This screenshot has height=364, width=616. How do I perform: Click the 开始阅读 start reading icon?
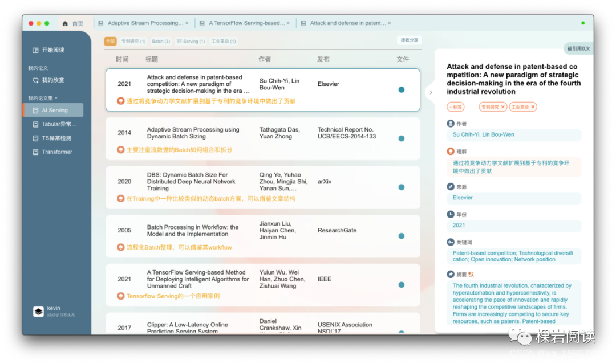(35, 50)
